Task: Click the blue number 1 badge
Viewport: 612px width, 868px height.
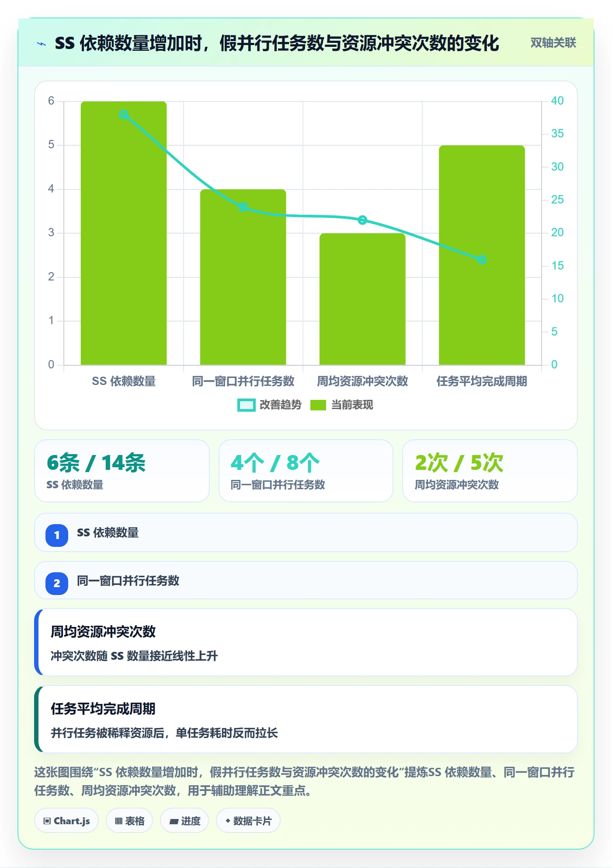Action: 57,535
